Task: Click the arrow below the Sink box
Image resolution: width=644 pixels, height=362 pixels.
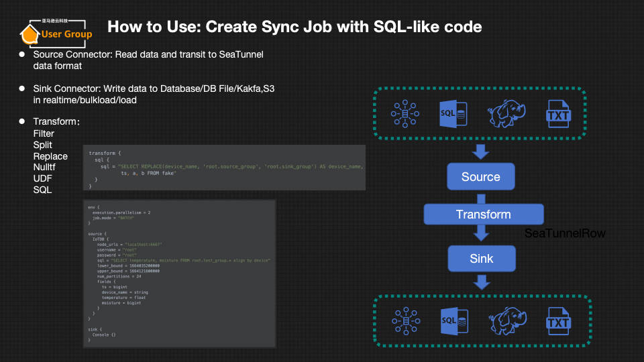Action: 482,282
